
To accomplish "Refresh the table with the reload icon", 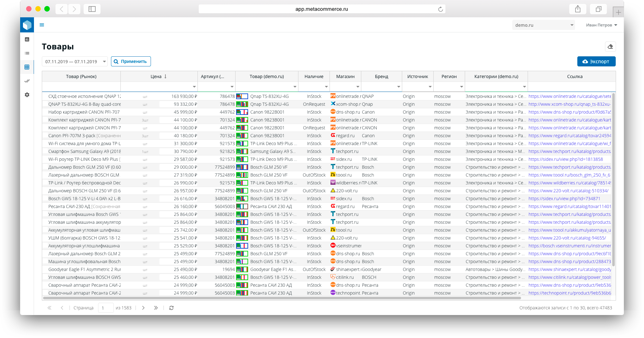I will [x=171, y=308].
